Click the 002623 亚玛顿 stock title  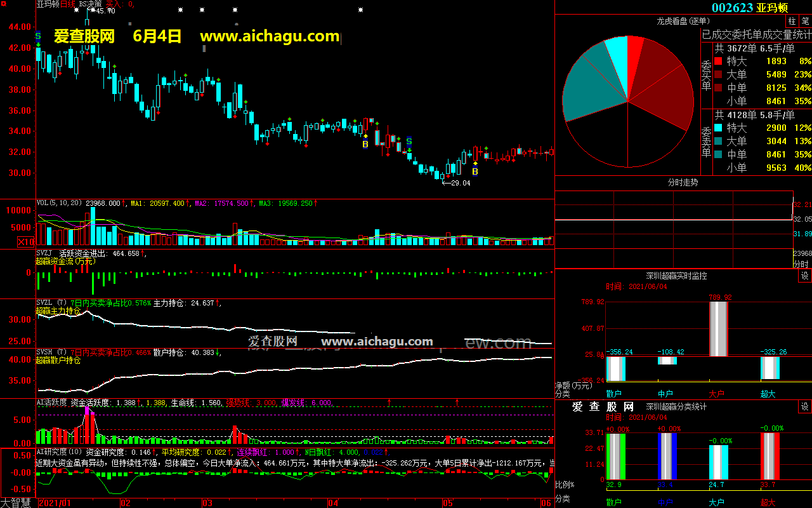750,8
